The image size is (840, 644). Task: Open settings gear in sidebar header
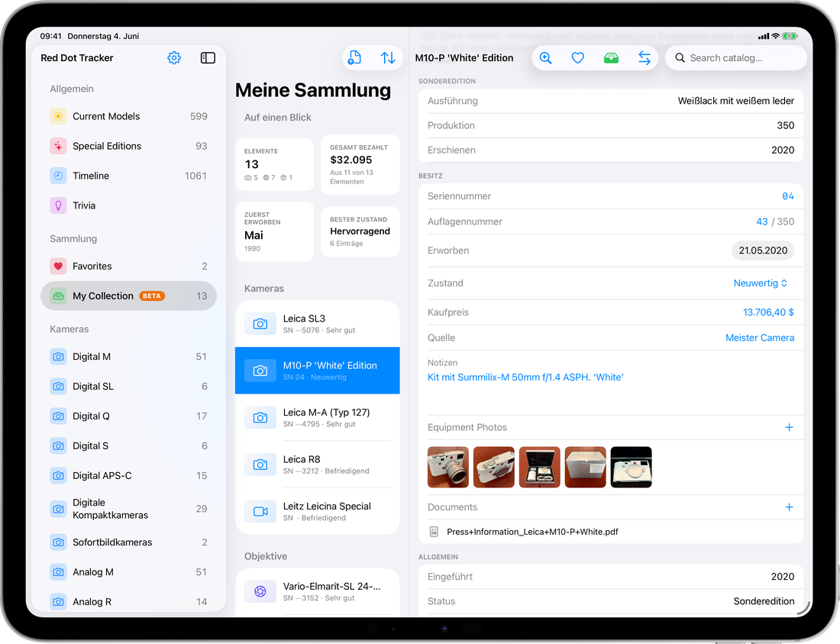point(174,58)
